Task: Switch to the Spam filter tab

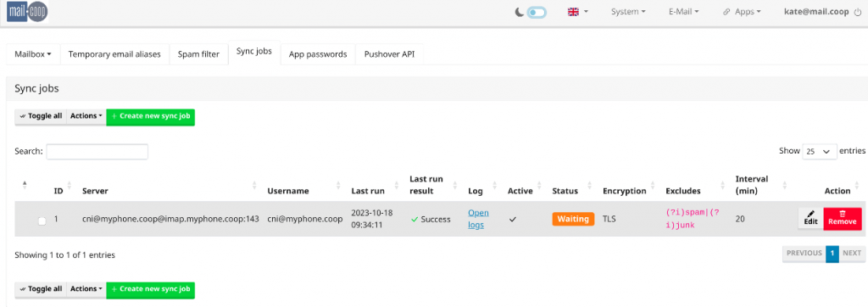Action: tap(198, 54)
